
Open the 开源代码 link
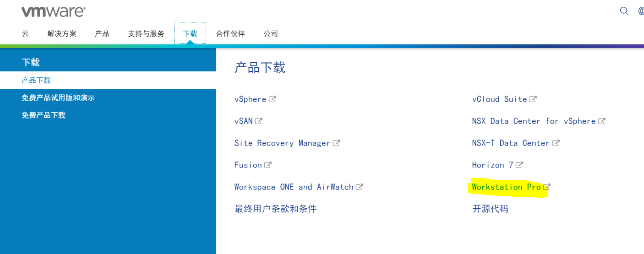[491, 209]
